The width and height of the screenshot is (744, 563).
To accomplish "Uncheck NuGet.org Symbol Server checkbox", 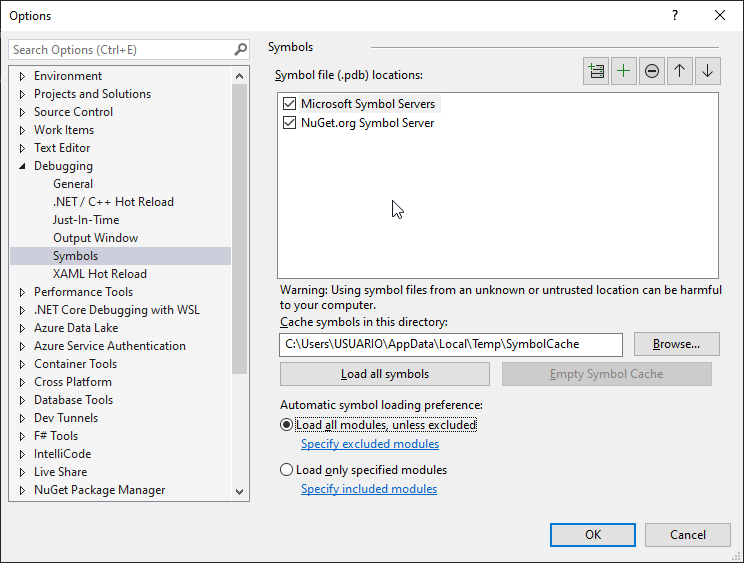I will (x=289, y=123).
